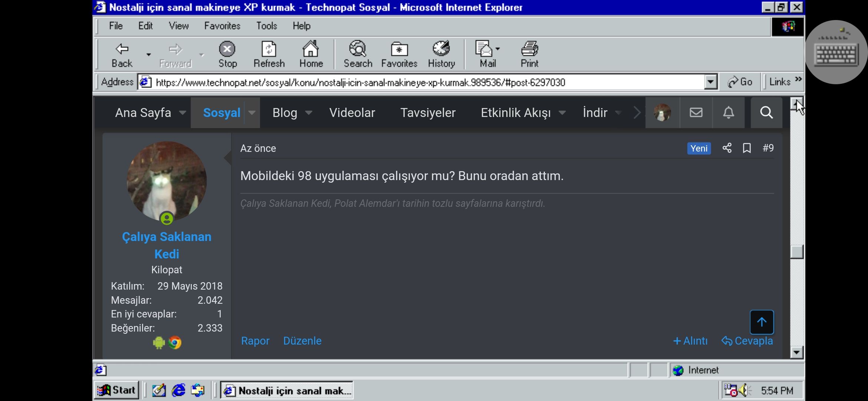Click the Çalıya Saklanan Kedi profile picture

[167, 181]
